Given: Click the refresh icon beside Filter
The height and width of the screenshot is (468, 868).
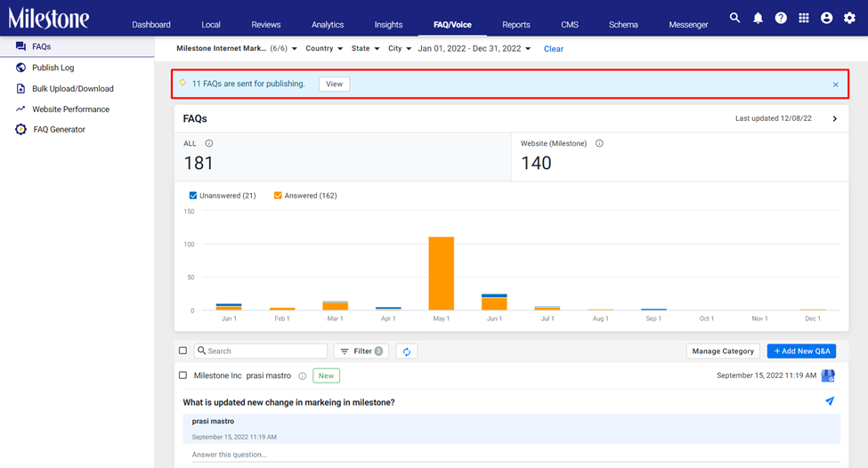Looking at the screenshot, I should (407, 351).
